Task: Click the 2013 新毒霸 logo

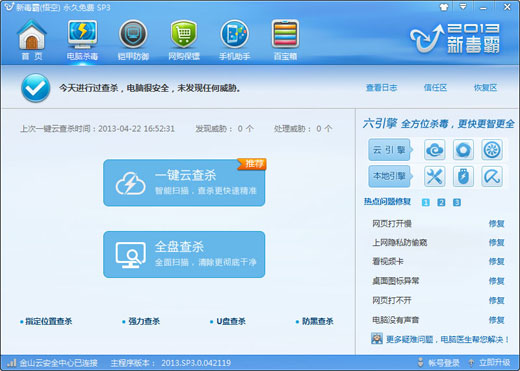Action: 455,38
